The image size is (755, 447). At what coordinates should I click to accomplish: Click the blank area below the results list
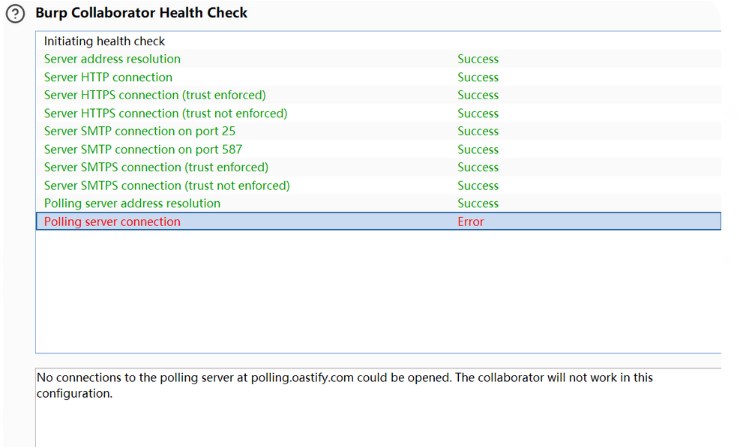click(x=378, y=290)
